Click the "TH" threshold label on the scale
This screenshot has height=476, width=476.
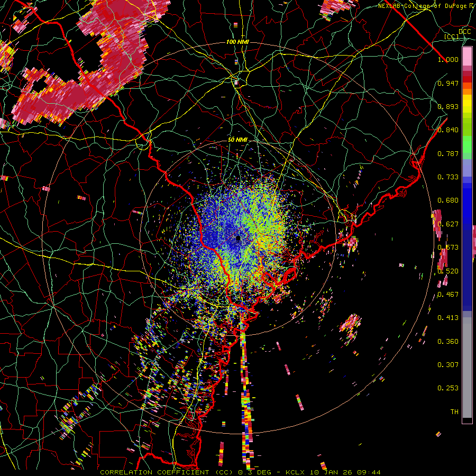coord(454,412)
